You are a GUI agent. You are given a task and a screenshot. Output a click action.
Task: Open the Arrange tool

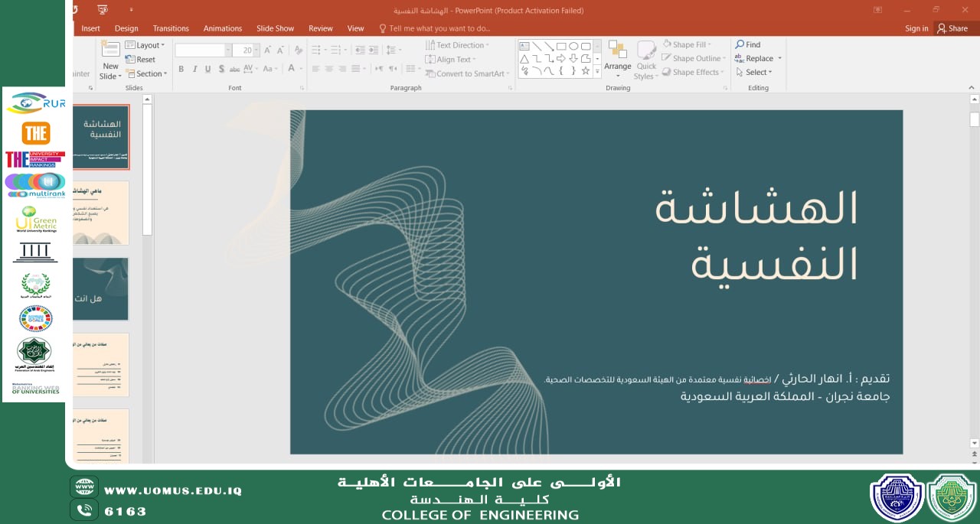point(617,55)
